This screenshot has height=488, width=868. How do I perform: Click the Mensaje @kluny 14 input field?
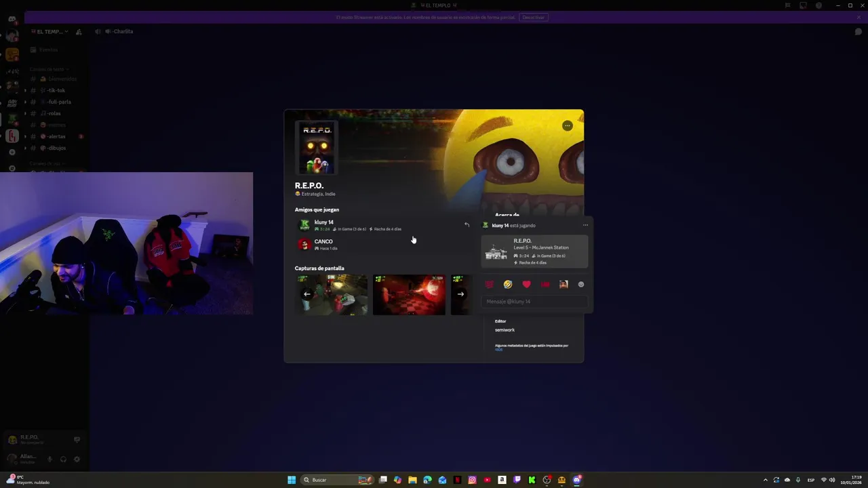pos(534,302)
